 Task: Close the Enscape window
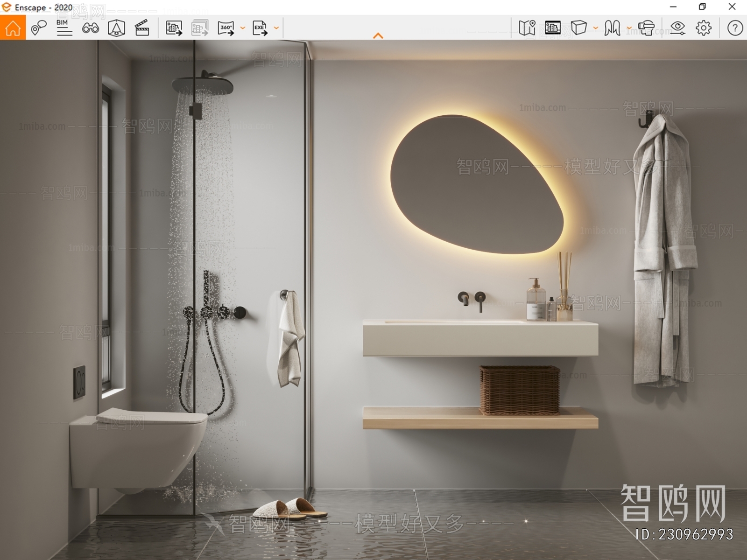(732, 7)
